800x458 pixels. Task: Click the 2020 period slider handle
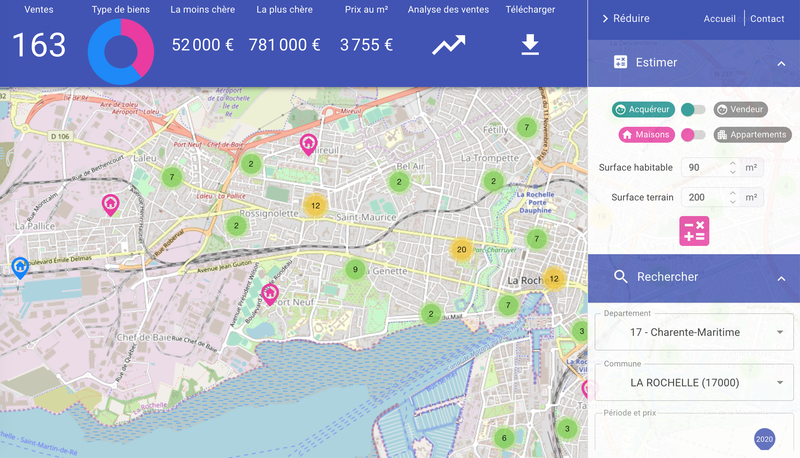coord(764,438)
